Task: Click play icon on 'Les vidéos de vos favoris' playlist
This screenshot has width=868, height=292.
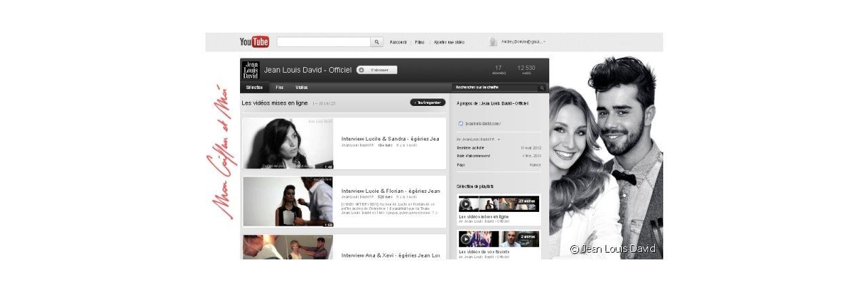Action: [x=465, y=239]
